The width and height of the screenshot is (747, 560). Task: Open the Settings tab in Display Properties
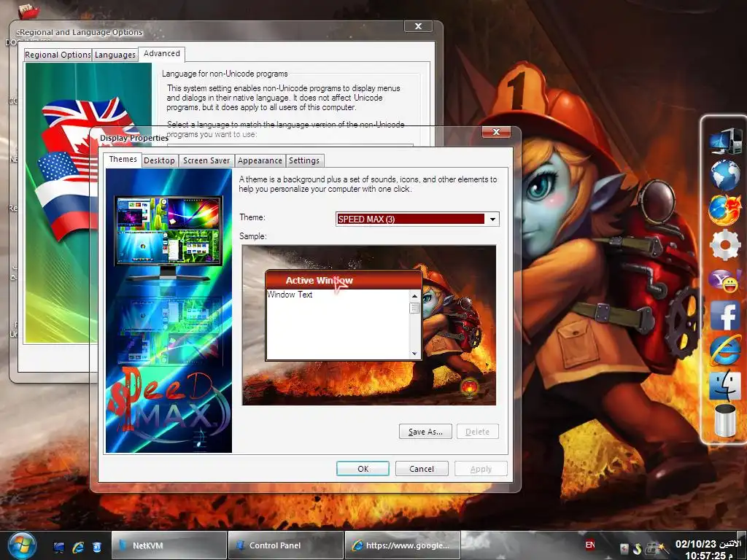pos(304,160)
